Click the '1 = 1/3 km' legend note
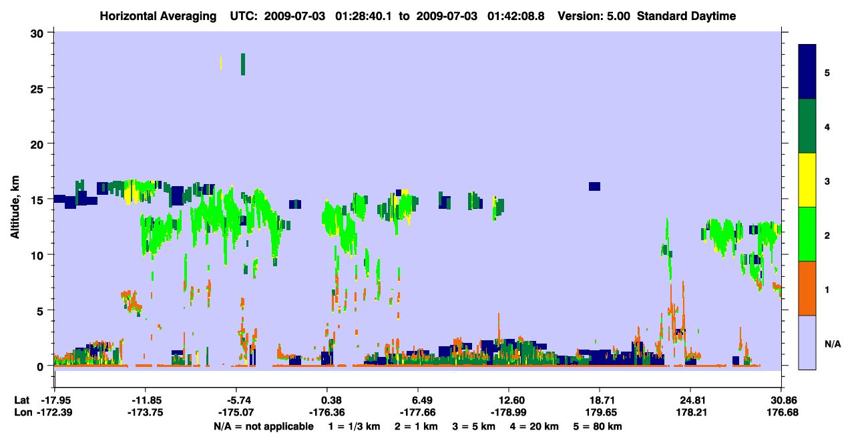Viewport: 868px width, 445px height. 355,426
